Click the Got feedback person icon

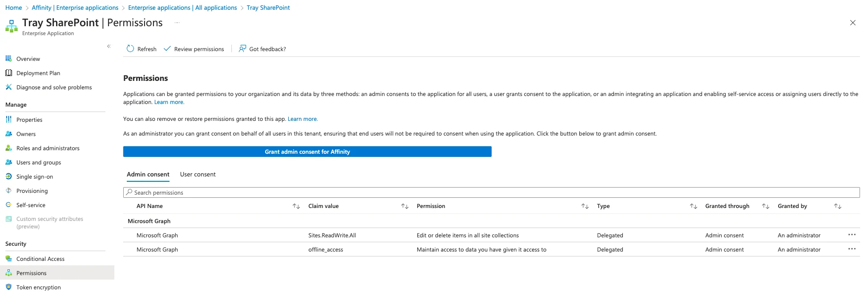(242, 48)
